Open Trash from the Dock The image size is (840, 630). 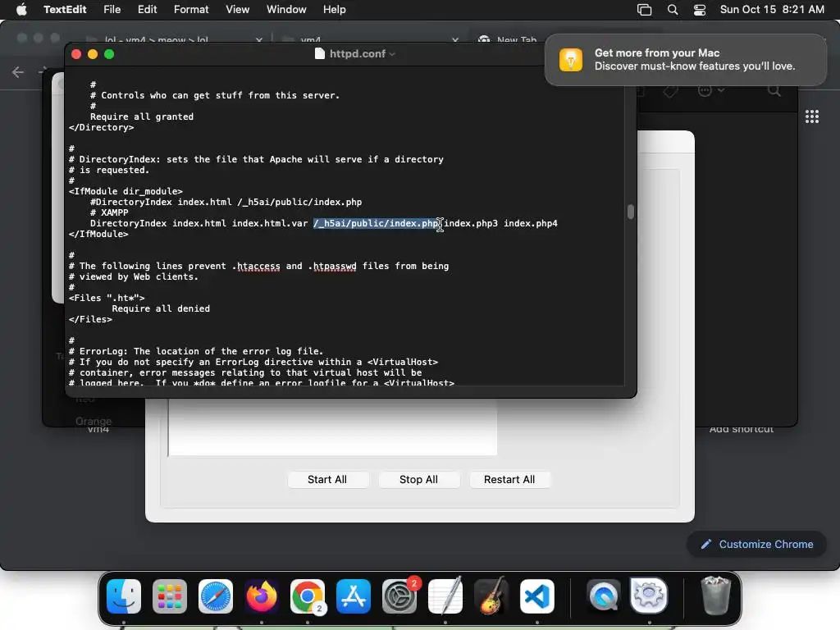(715, 596)
